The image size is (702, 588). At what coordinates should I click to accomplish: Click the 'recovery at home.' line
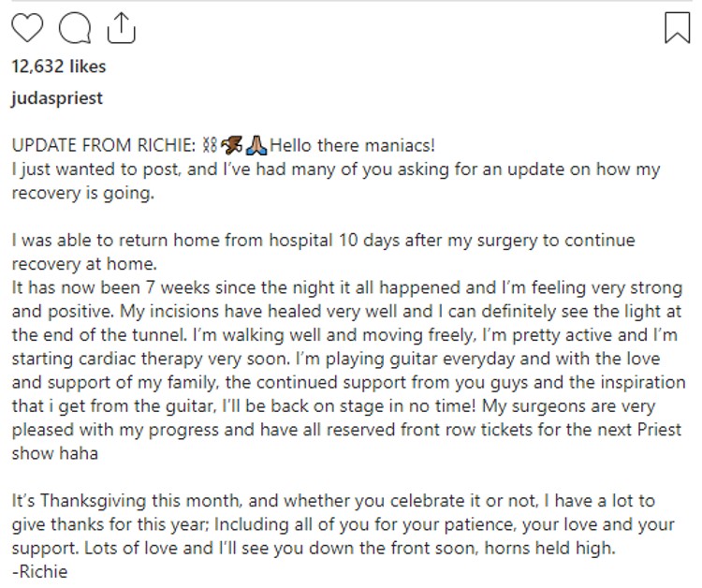84,264
